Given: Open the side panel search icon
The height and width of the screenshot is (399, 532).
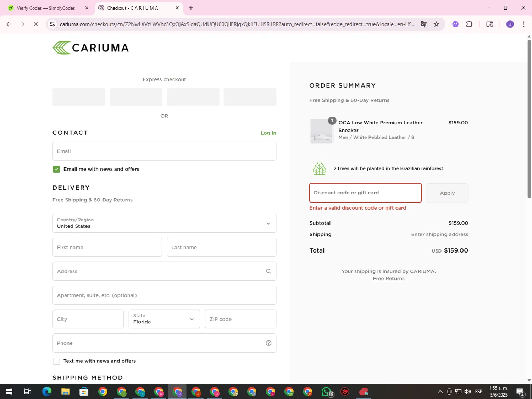Looking at the screenshot, I should (x=489, y=24).
